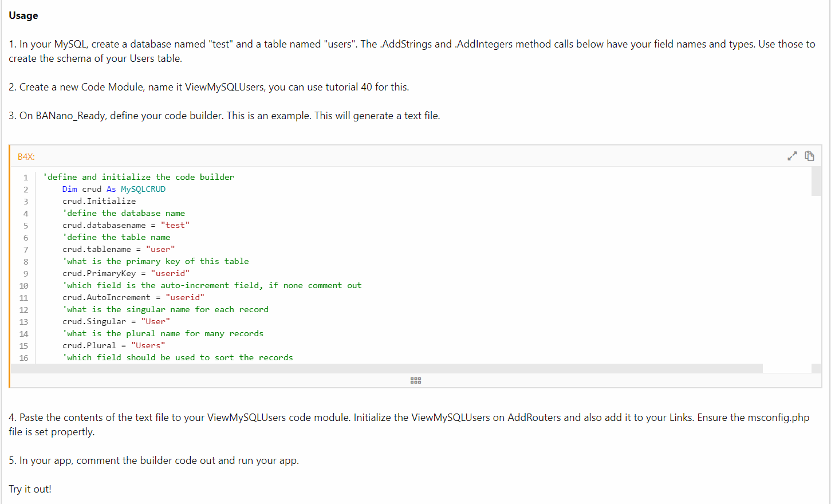Click the code block's vertical scrollbar thumb
The image size is (831, 504).
coord(816,182)
